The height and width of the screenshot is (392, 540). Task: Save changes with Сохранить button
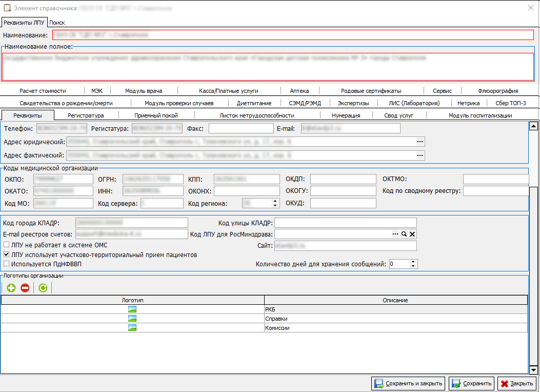coord(472,383)
